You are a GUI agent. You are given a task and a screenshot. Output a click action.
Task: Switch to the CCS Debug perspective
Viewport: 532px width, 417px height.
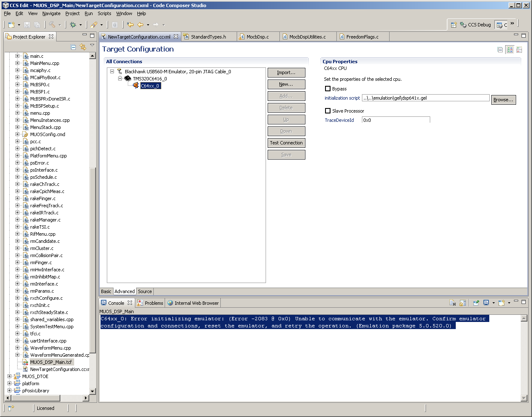(475, 25)
